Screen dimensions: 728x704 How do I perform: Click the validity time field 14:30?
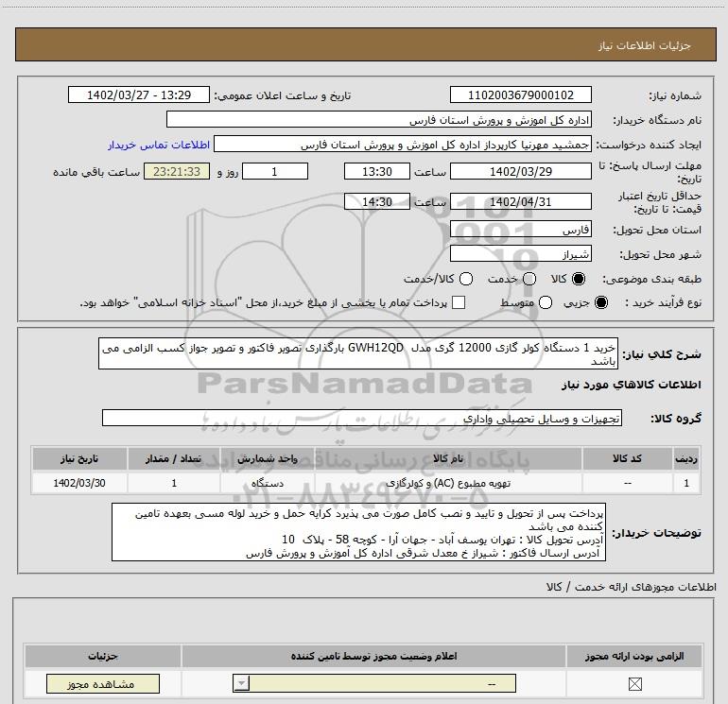tap(377, 201)
